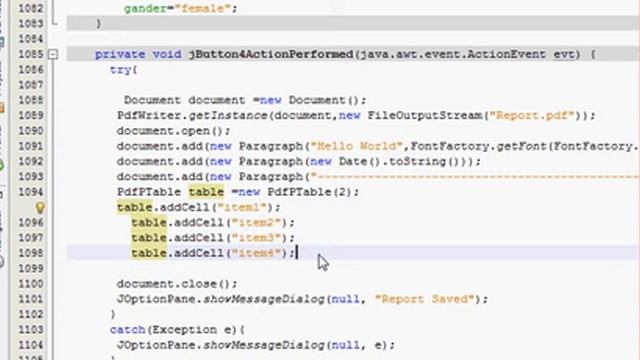The image size is (640, 360).
Task: Place cursor on jButton4ActionPerformed method name
Action: [x=271, y=54]
